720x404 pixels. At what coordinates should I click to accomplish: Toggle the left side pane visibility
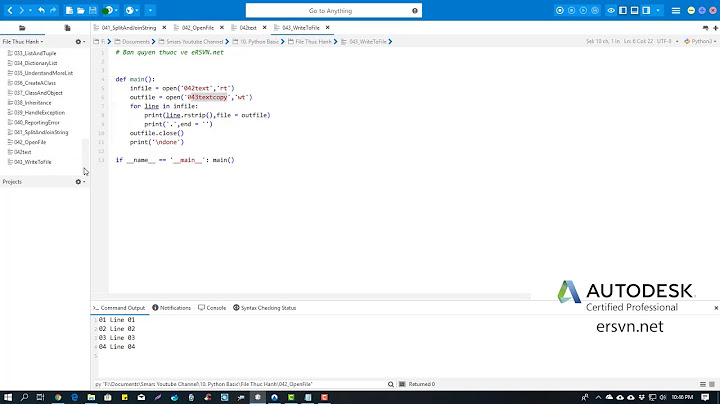(x=623, y=10)
